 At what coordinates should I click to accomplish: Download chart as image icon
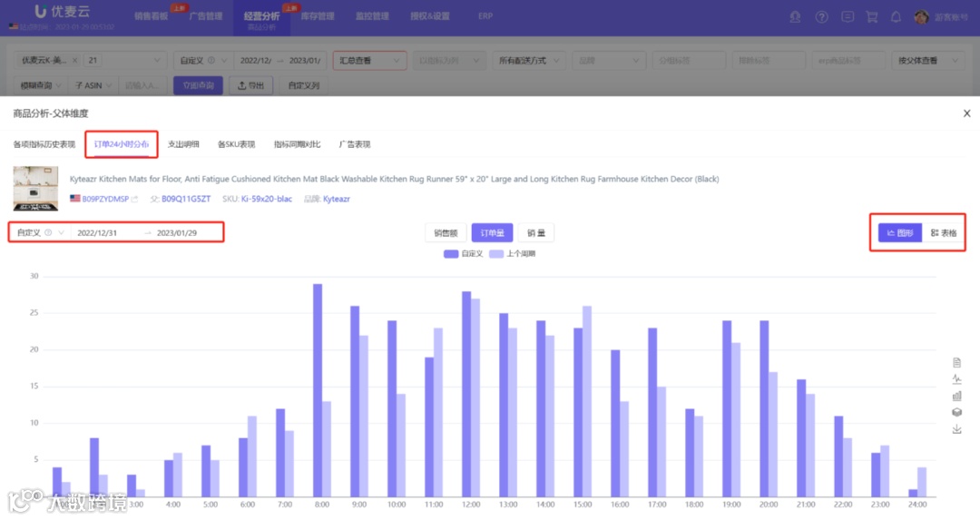point(956,429)
